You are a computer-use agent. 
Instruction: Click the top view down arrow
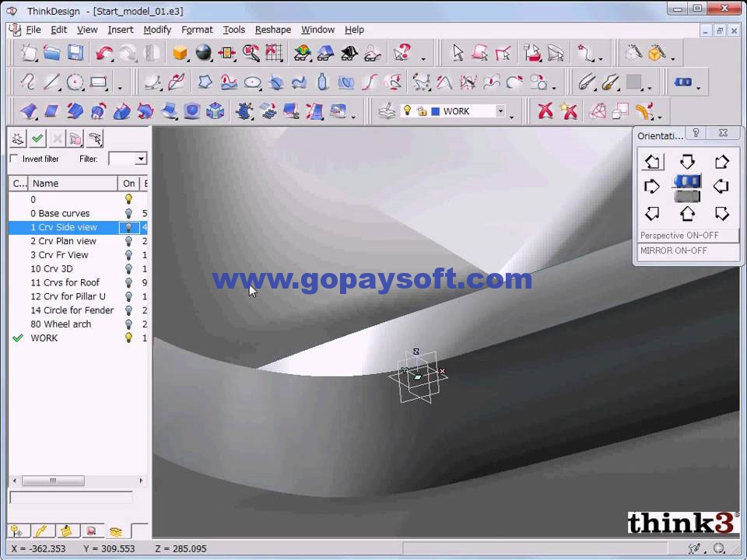coord(687,162)
